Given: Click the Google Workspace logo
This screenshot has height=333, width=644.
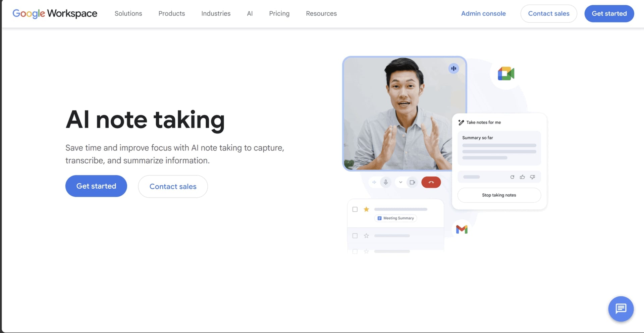Looking at the screenshot, I should point(55,13).
